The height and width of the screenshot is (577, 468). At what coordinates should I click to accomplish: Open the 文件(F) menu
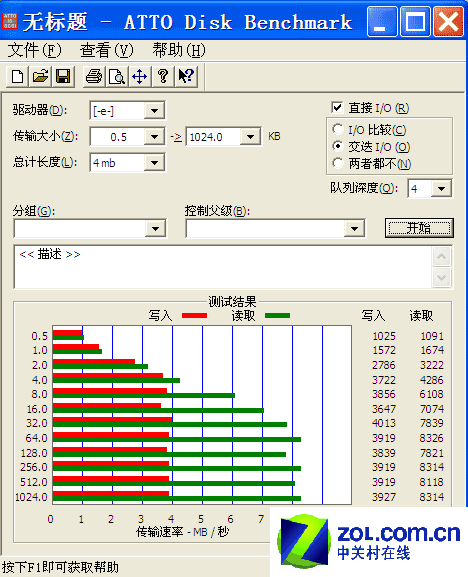pos(34,50)
